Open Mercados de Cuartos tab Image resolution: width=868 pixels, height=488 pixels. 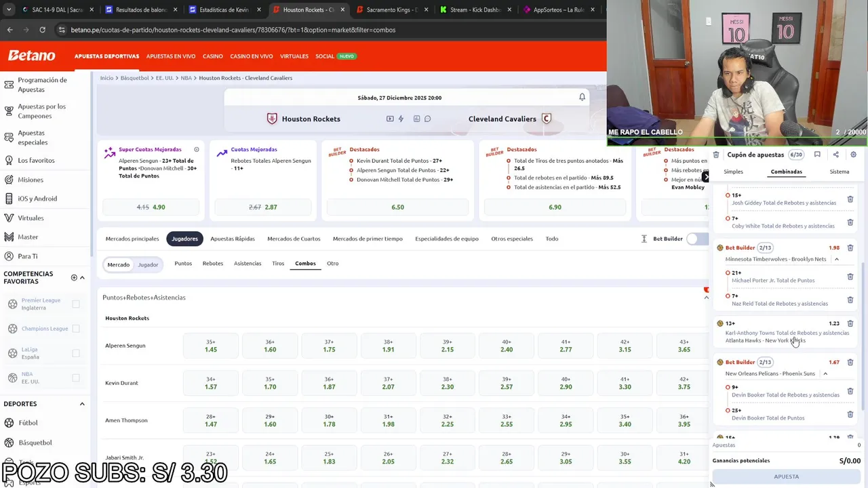pyautogui.click(x=294, y=239)
